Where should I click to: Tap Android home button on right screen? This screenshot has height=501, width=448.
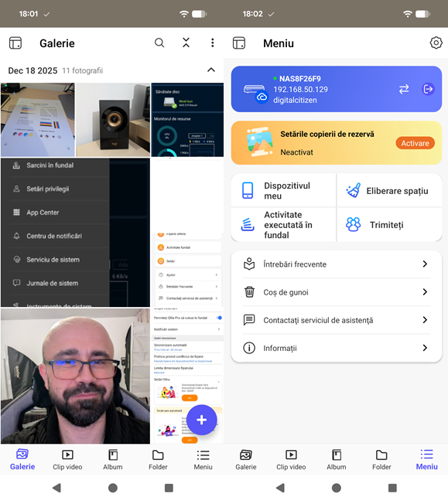[x=337, y=488]
